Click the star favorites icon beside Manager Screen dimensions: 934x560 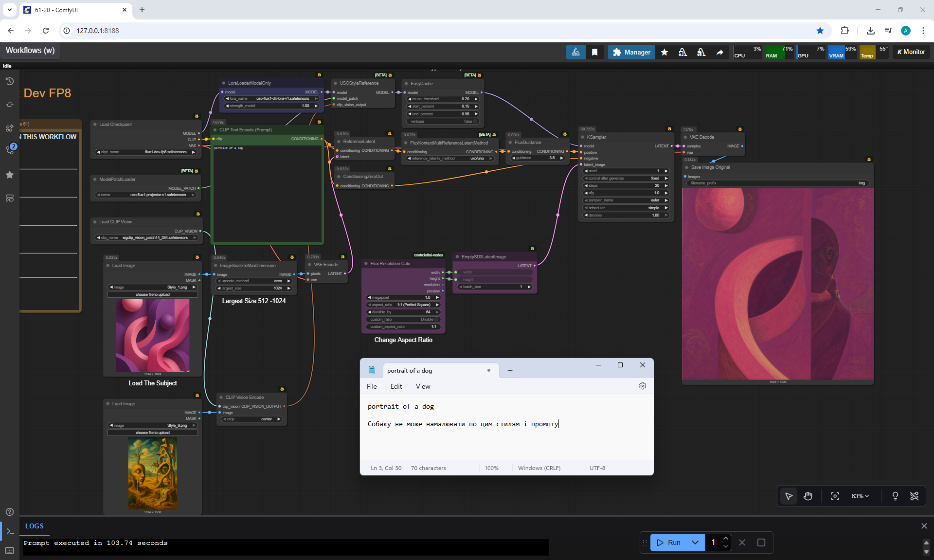[x=665, y=52]
